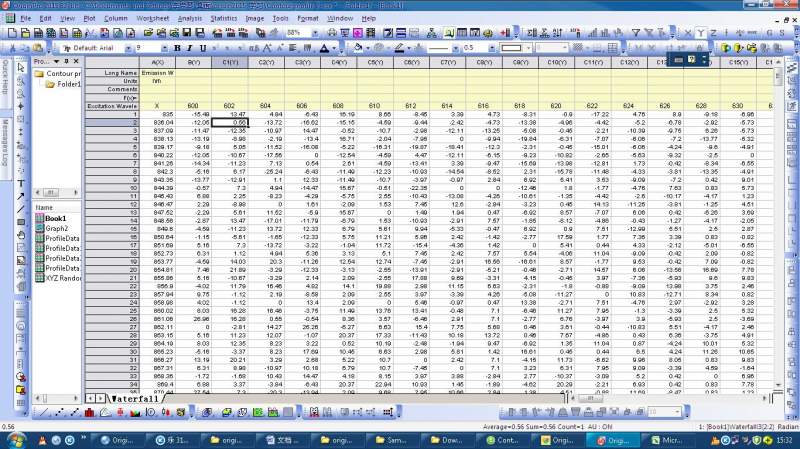Select Contour pr project folder

coord(58,73)
